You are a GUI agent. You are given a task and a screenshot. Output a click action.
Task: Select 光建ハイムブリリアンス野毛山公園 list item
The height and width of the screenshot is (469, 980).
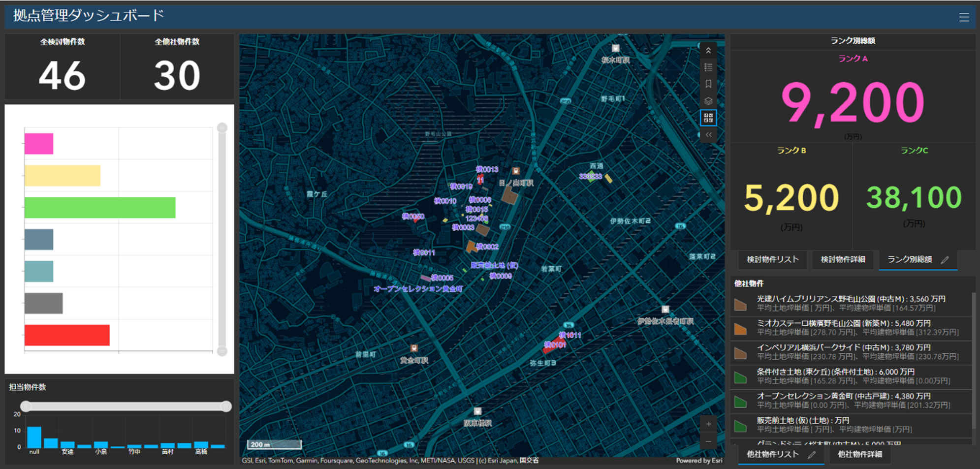852,304
